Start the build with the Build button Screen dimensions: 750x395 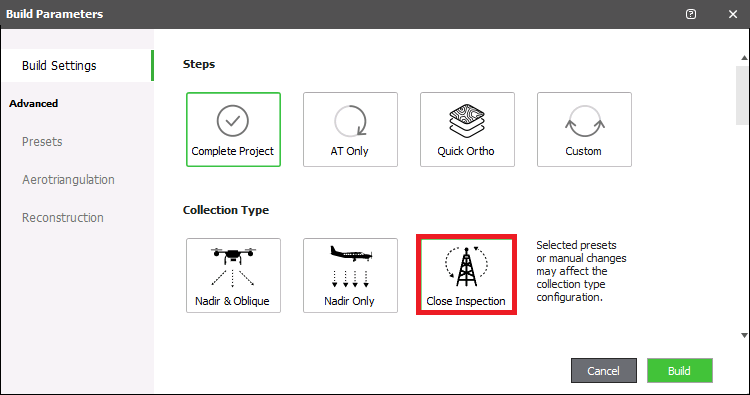pyautogui.click(x=680, y=371)
